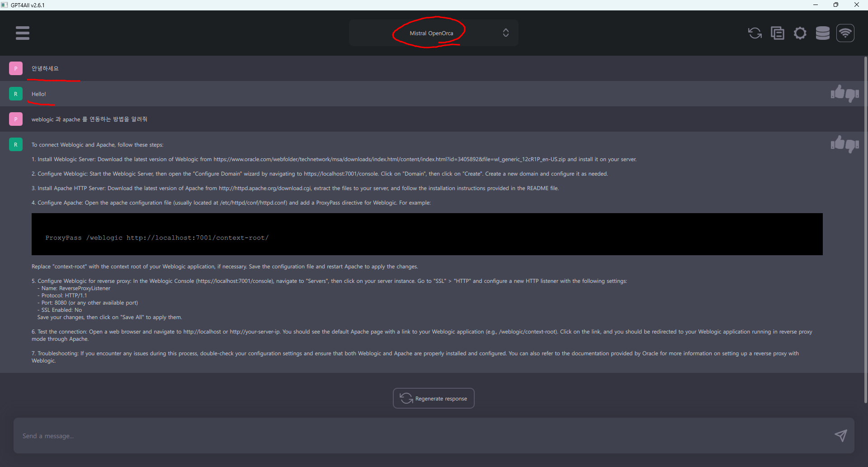Click step "2. Configure Weblogic" text

tap(320, 174)
